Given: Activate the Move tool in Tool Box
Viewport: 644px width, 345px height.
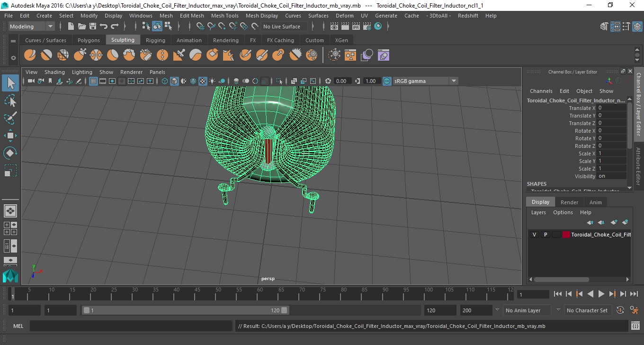Looking at the screenshot, I should point(10,136).
